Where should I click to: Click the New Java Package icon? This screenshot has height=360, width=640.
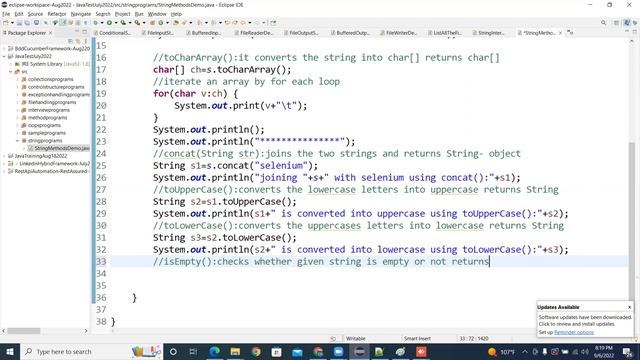(x=152, y=23)
